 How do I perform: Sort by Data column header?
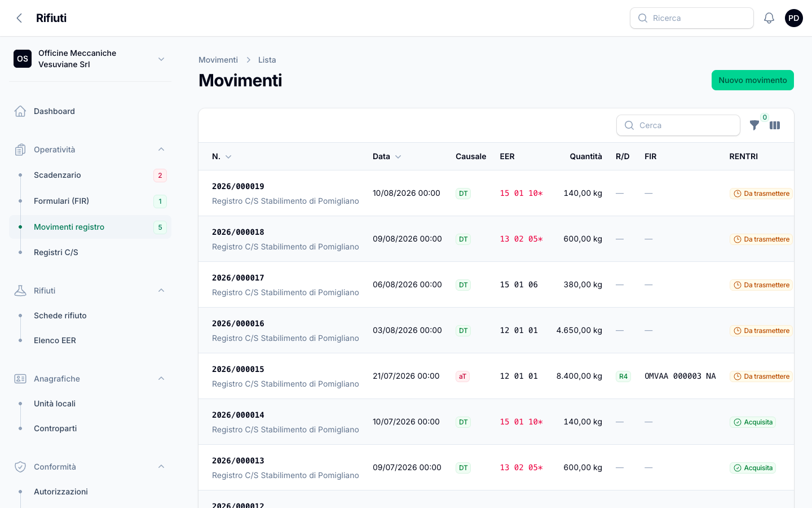pos(387,156)
